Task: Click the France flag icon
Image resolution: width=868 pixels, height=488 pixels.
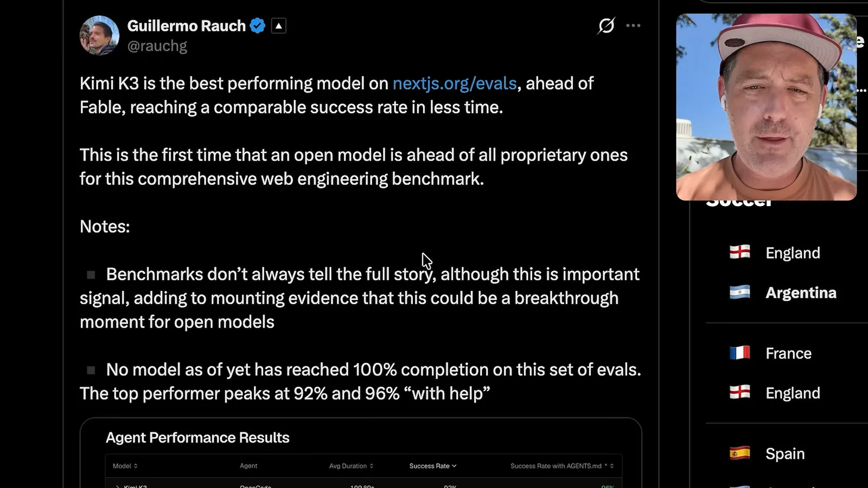Action: click(740, 353)
